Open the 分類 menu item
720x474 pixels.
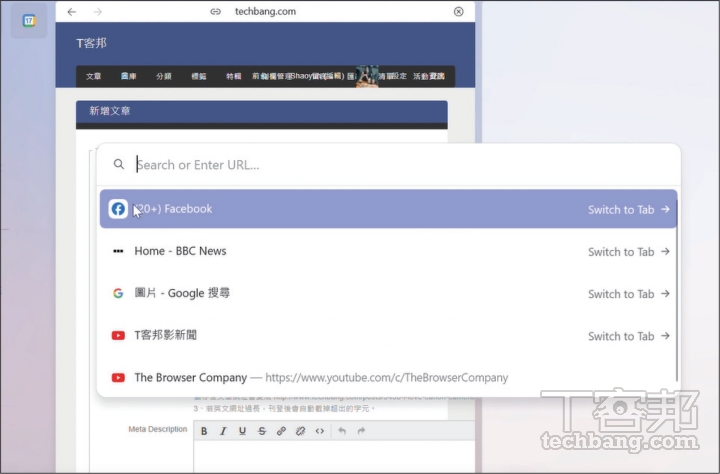tap(163, 76)
